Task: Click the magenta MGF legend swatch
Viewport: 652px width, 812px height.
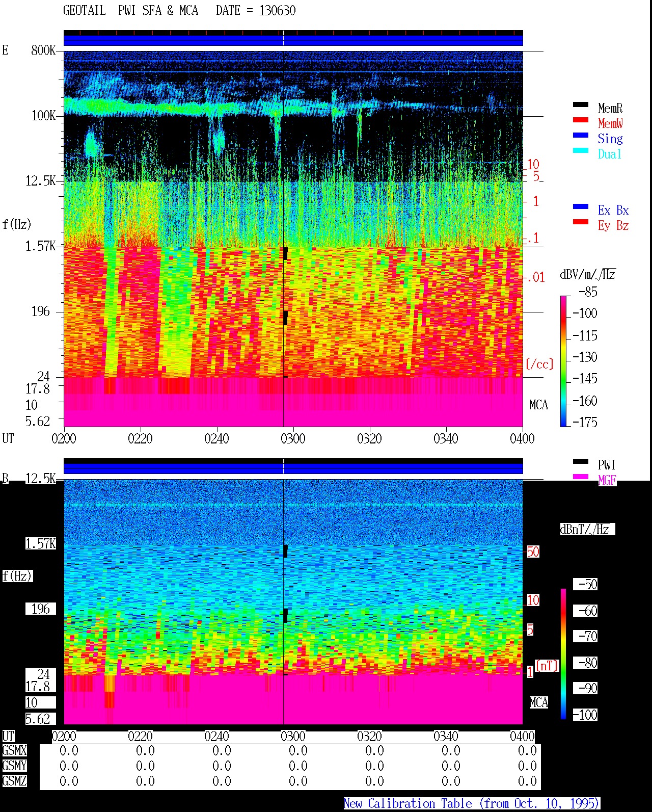Action: point(581,477)
